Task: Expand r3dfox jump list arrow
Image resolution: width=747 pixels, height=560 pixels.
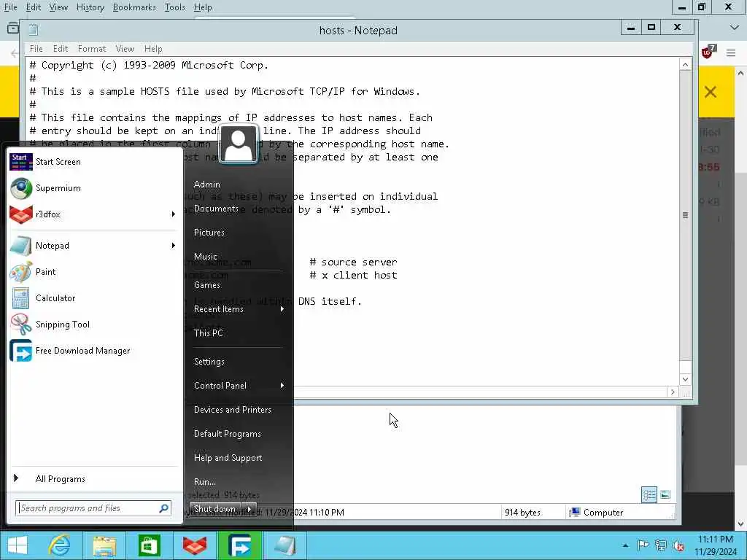Action: pyautogui.click(x=174, y=214)
